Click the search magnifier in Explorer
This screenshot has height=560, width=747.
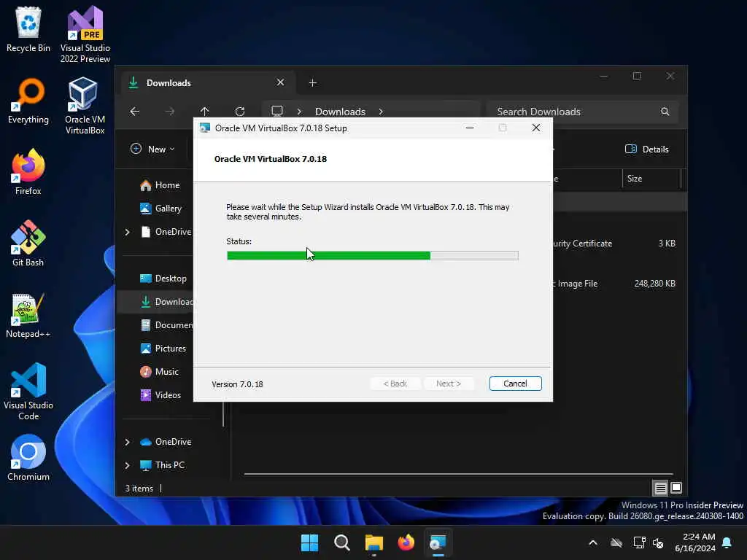(x=665, y=112)
